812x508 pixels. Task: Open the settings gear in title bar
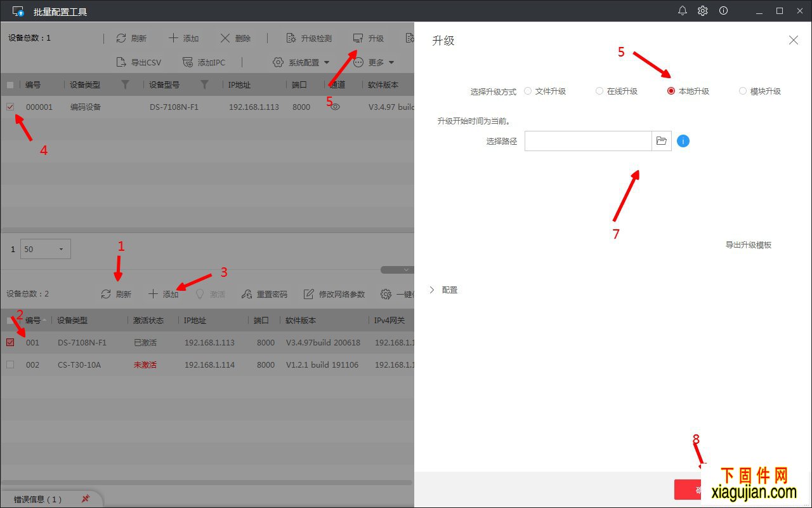click(703, 11)
